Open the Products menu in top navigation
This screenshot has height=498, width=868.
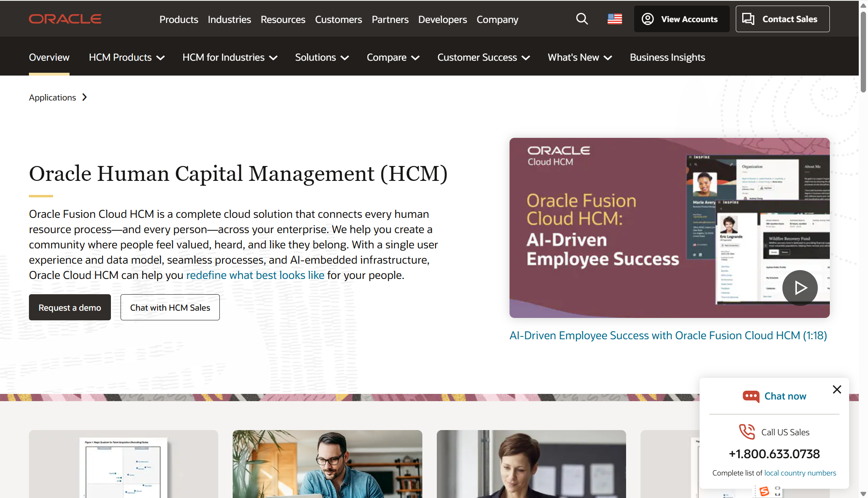point(178,19)
